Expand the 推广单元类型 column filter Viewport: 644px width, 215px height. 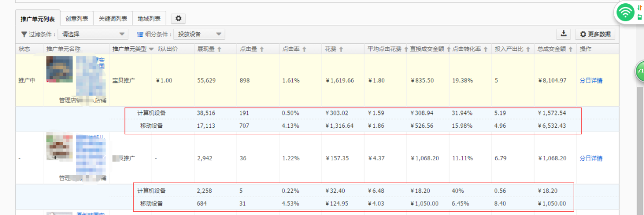(x=151, y=49)
